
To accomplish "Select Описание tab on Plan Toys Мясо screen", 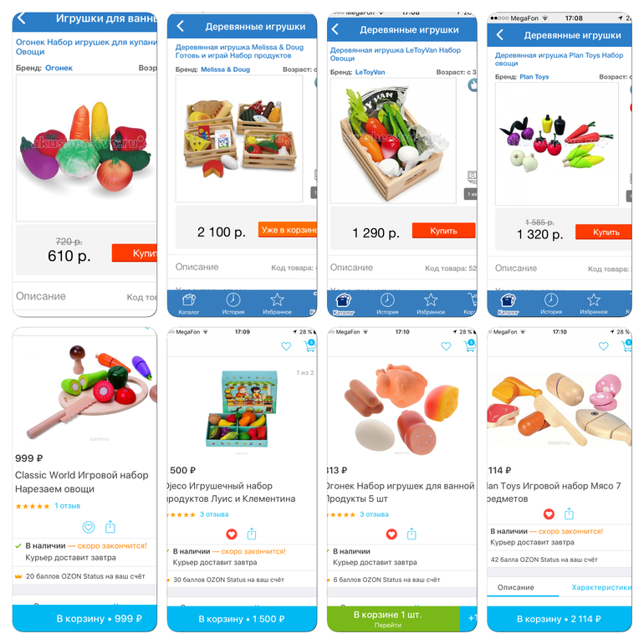I will [516, 587].
